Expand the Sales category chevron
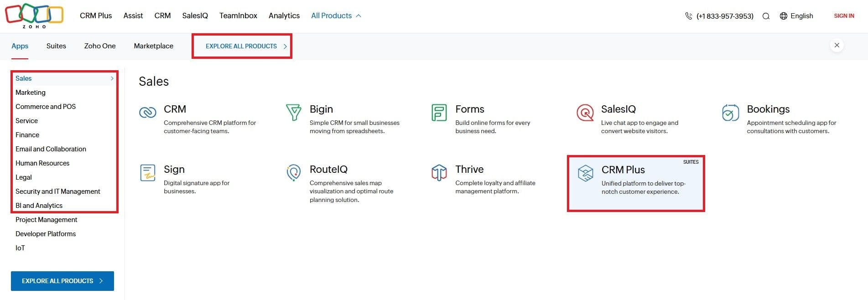Image resolution: width=868 pixels, height=300 pixels. 112,78
